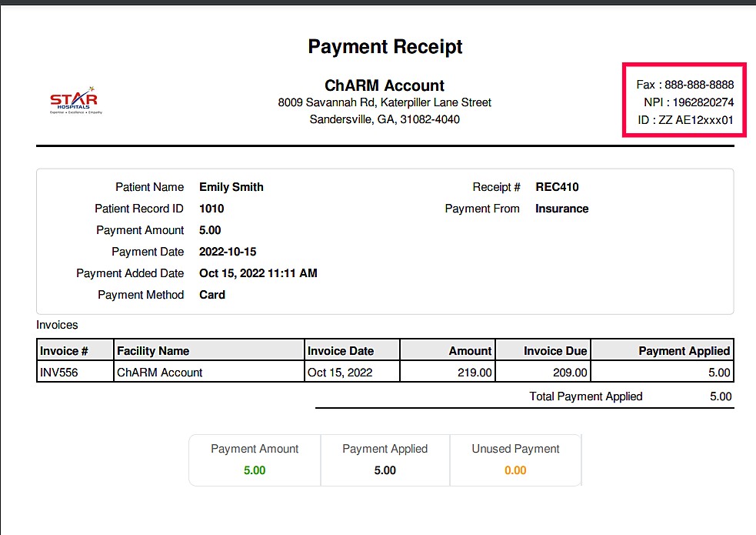Viewport: 756px width, 535px height.
Task: Select Patient Record ID 1010
Action: (x=211, y=209)
